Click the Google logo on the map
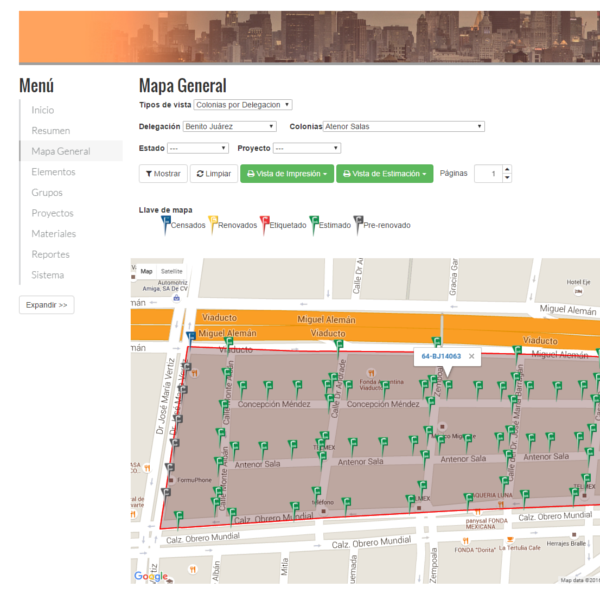This screenshot has width=600, height=600. tap(151, 576)
